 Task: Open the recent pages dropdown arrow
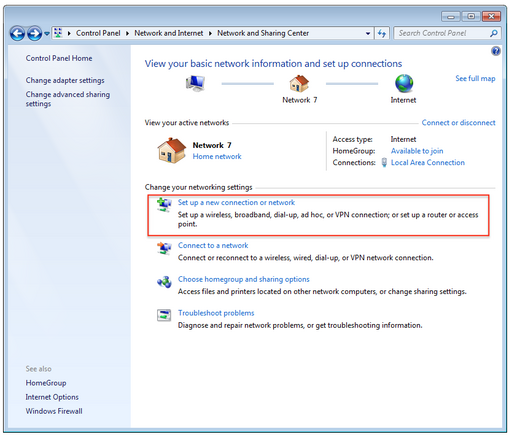point(47,34)
